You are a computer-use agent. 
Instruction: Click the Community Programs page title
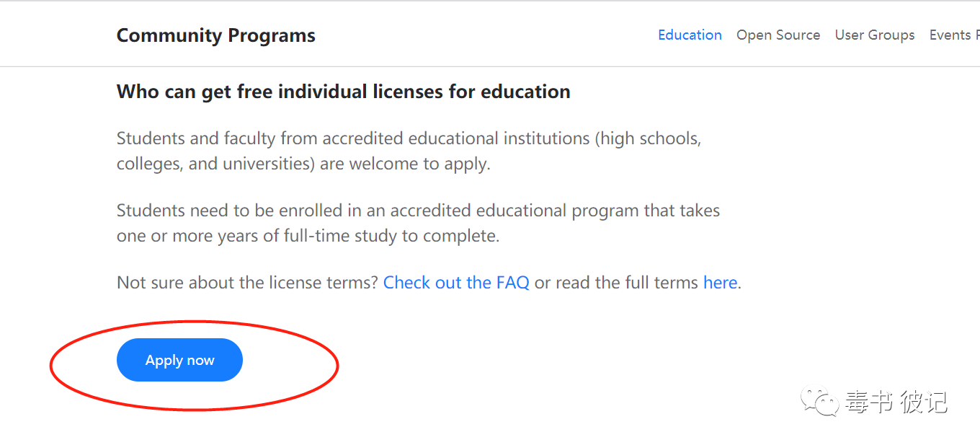pos(216,35)
